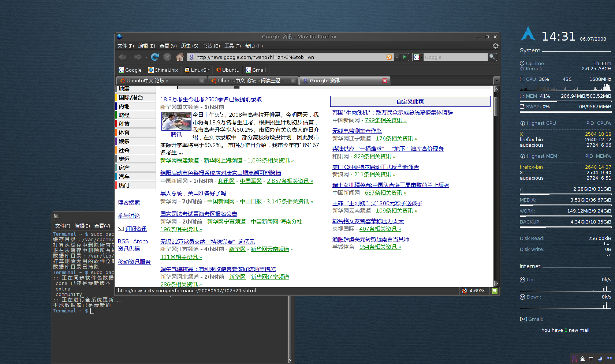Go to Firefox home page icon

[x=180, y=57]
